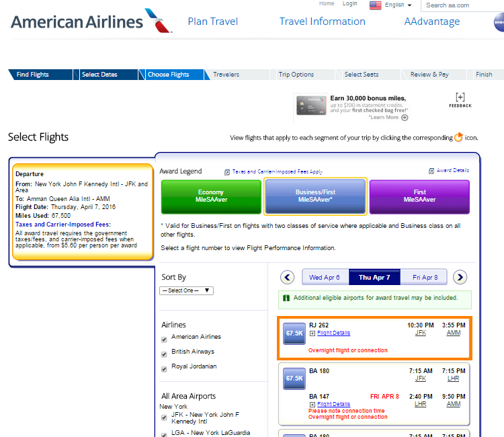Click the American Airlines logo
This screenshot has width=504, height=437.
pyautogui.click(x=83, y=21)
